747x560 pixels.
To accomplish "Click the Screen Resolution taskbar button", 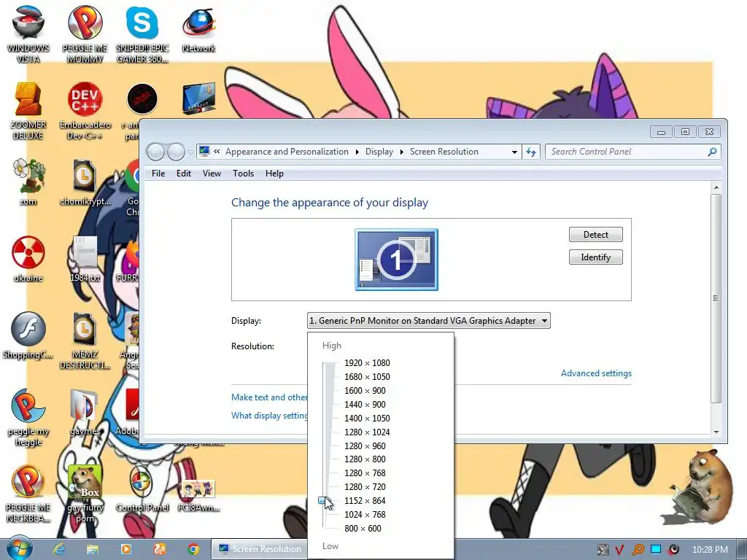I will pyautogui.click(x=260, y=549).
